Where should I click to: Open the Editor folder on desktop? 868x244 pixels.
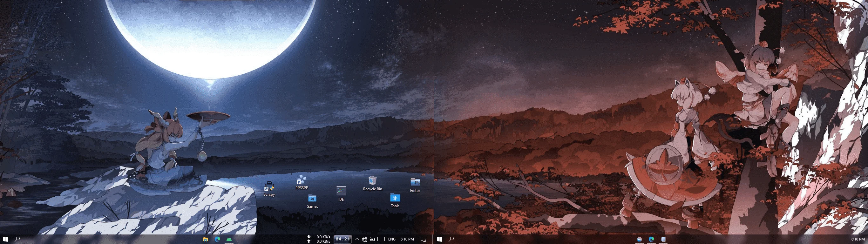[x=415, y=185]
